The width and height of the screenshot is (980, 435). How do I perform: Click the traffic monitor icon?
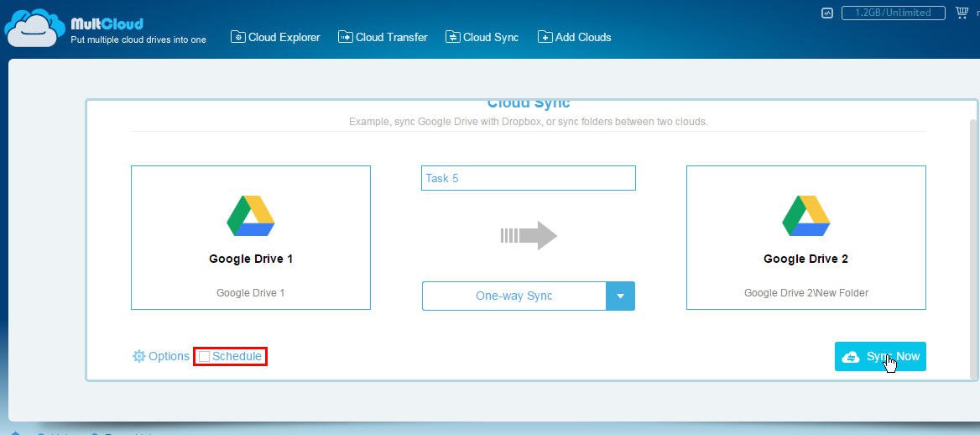point(827,13)
